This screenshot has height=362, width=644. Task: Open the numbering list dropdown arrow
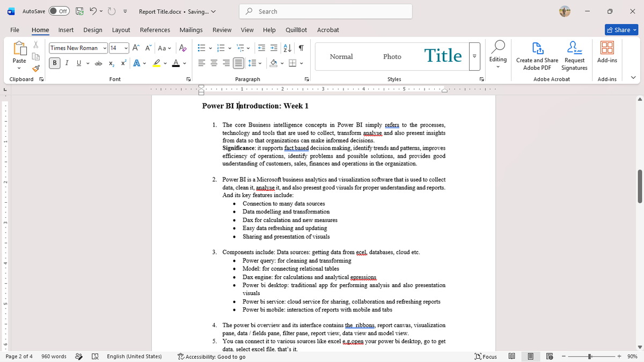(230, 48)
